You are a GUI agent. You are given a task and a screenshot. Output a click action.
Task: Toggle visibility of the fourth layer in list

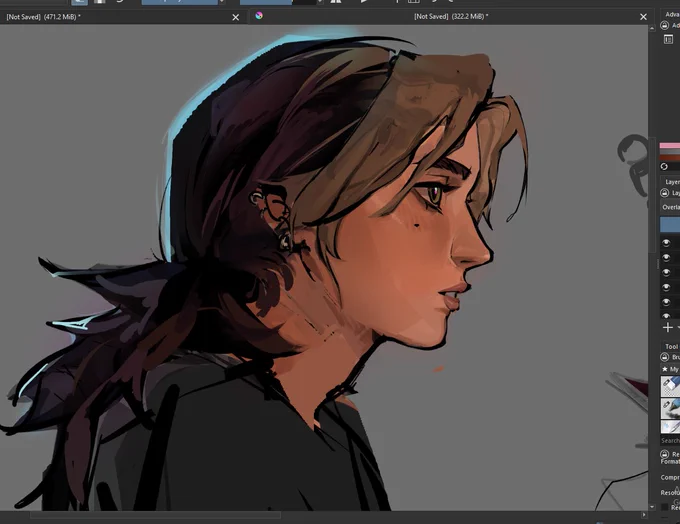coord(667,287)
